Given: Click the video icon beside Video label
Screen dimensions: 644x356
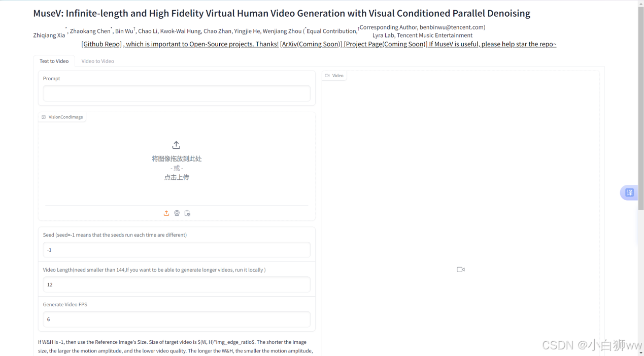Looking at the screenshot, I should pyautogui.click(x=327, y=76).
